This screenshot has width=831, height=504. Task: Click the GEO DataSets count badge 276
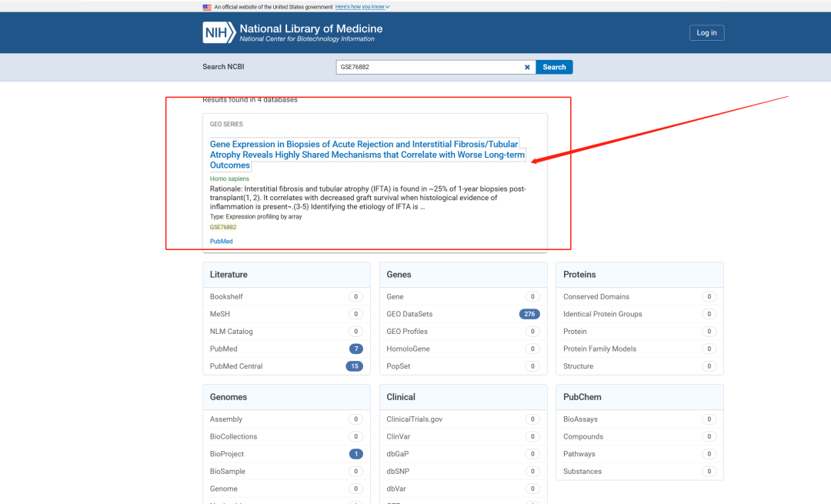click(529, 314)
